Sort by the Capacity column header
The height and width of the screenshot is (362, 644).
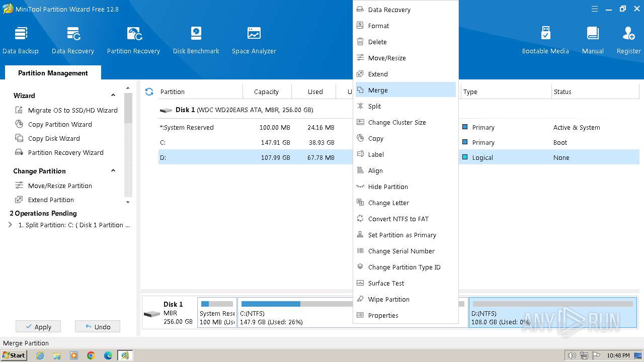[266, 92]
